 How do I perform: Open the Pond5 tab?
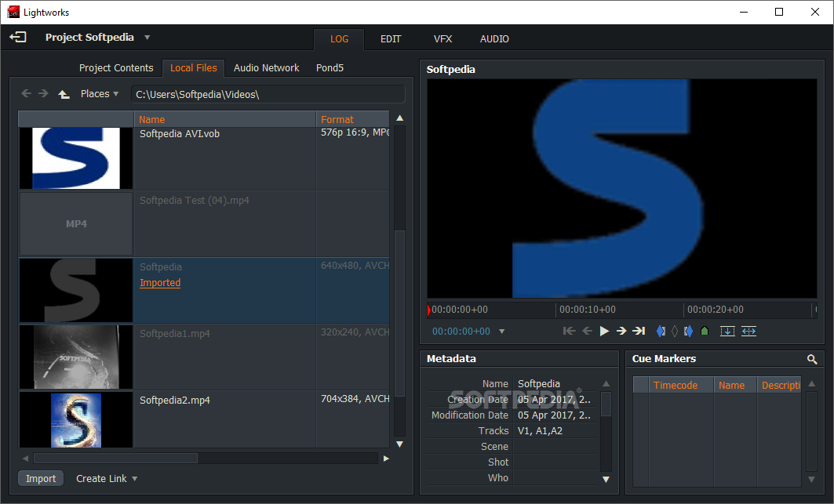330,68
